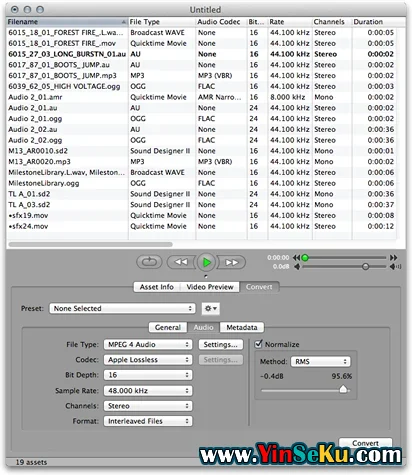412x475 pixels.
Task: Select file 6015_27_03_LONG_BURSTN_01.au
Action: pos(67,54)
